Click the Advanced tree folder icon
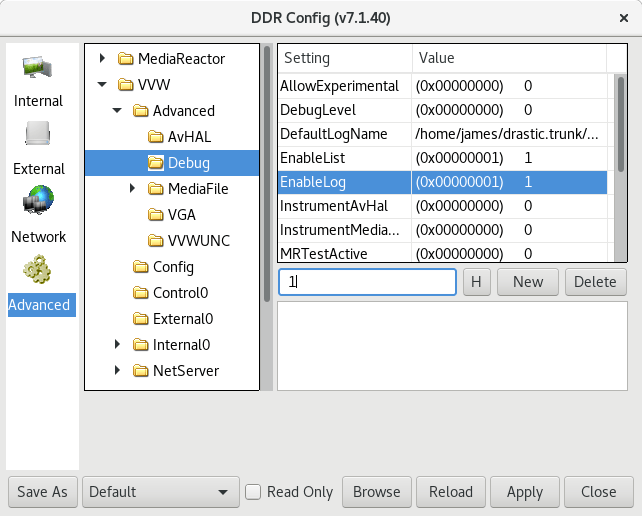The width and height of the screenshot is (642, 516). pyautogui.click(x=141, y=111)
